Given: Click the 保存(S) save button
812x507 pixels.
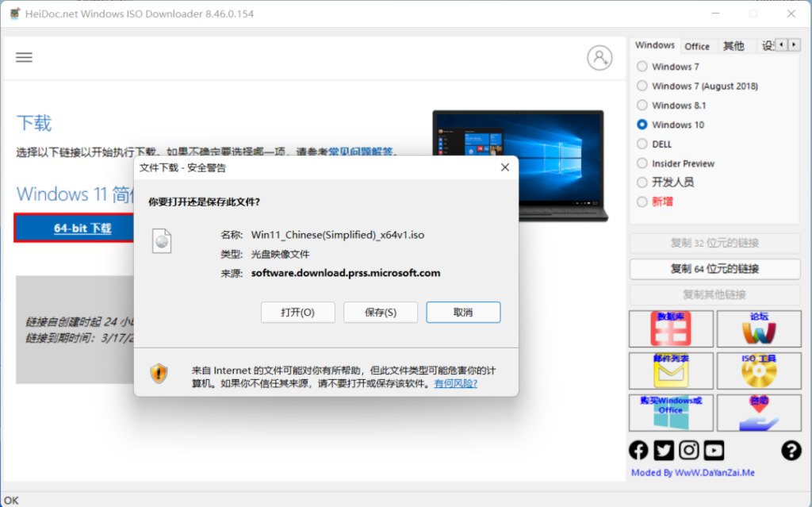Looking at the screenshot, I should 380,312.
